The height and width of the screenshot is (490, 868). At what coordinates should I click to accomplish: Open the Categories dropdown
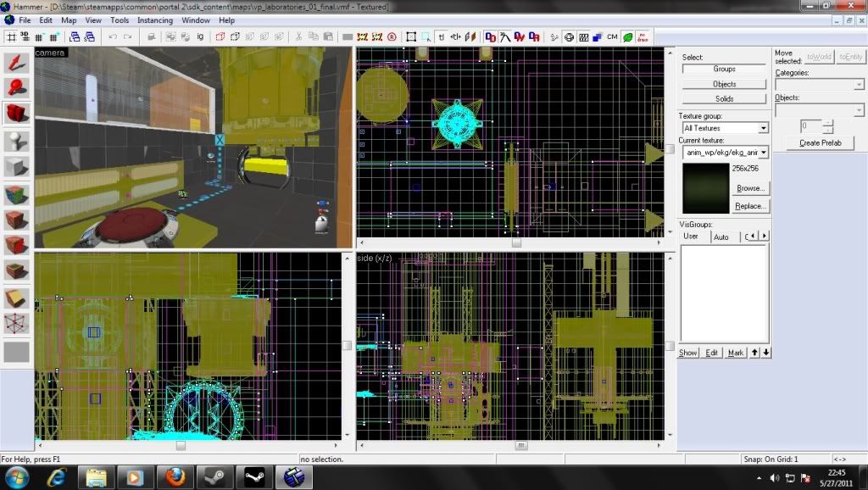click(820, 85)
